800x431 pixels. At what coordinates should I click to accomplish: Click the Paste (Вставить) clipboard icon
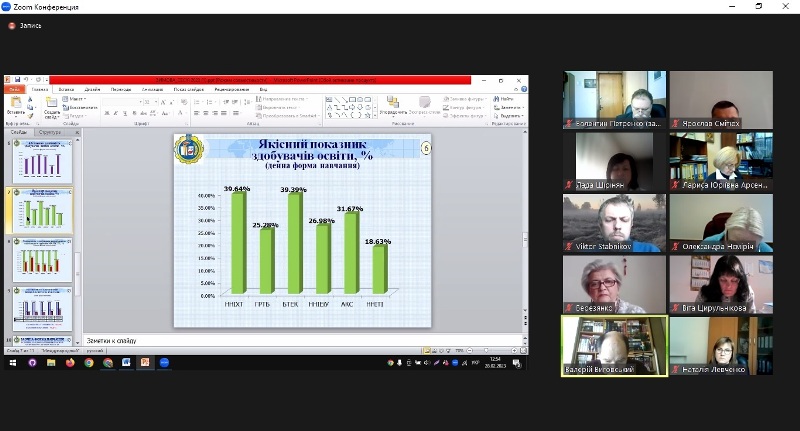[x=16, y=102]
